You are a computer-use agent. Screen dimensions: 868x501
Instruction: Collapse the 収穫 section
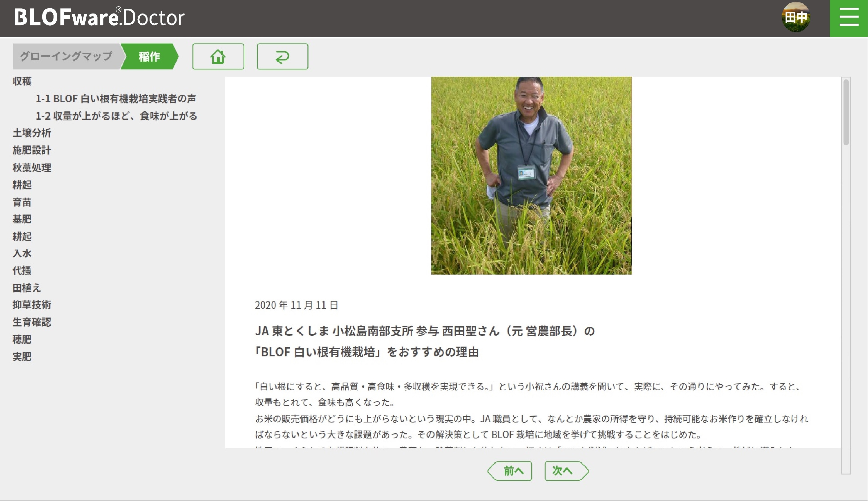pos(22,81)
